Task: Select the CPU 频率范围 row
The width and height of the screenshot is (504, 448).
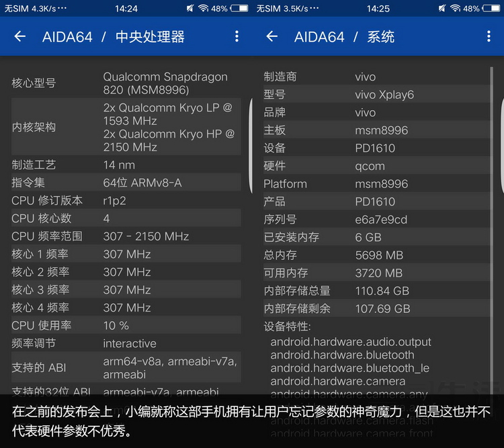Action: pos(126,236)
